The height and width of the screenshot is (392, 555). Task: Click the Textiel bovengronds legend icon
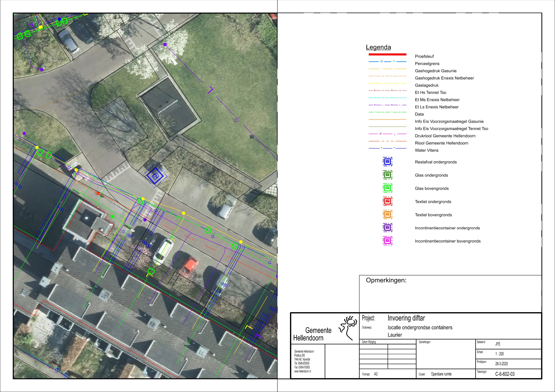click(x=387, y=214)
